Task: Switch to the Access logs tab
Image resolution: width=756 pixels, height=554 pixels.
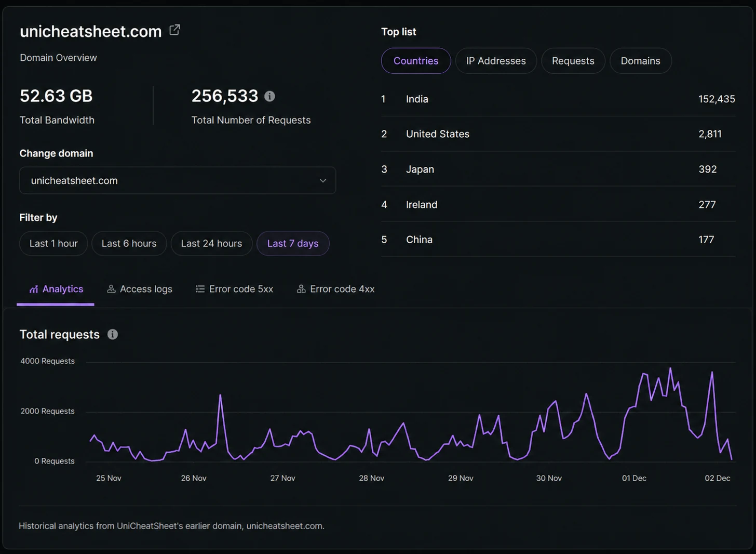Action: (x=140, y=289)
